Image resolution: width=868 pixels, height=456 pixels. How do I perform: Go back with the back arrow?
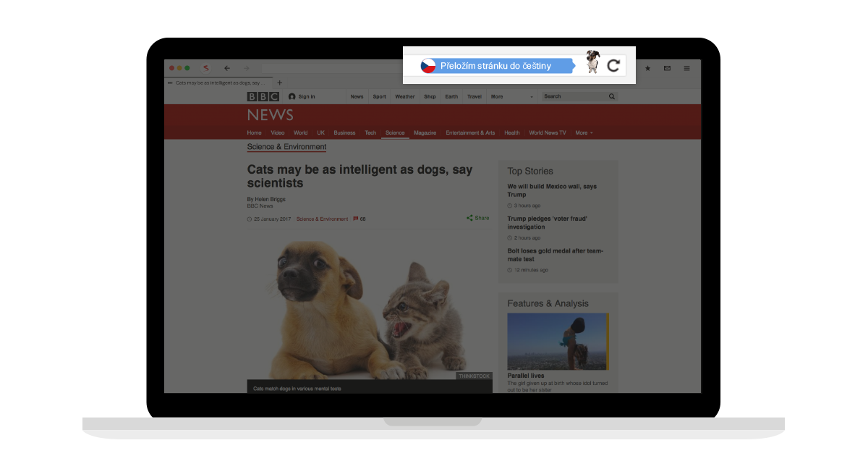pyautogui.click(x=226, y=68)
